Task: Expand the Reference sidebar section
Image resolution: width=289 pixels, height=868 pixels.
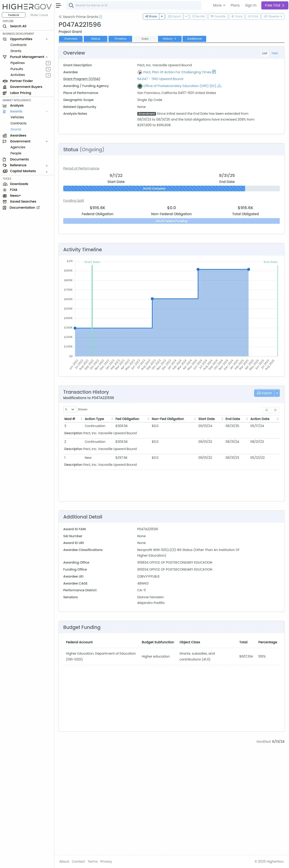Action: [47, 165]
